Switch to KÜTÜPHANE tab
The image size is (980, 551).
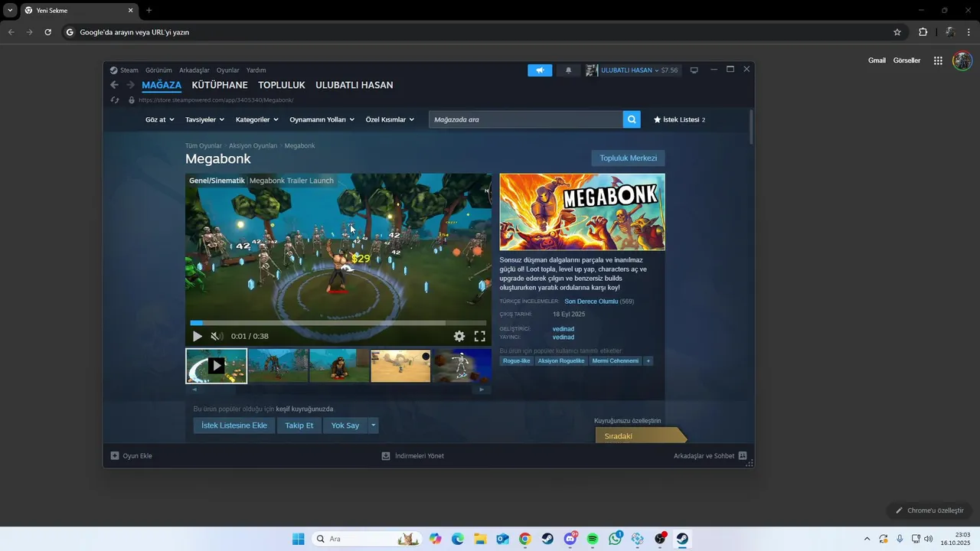coord(220,85)
